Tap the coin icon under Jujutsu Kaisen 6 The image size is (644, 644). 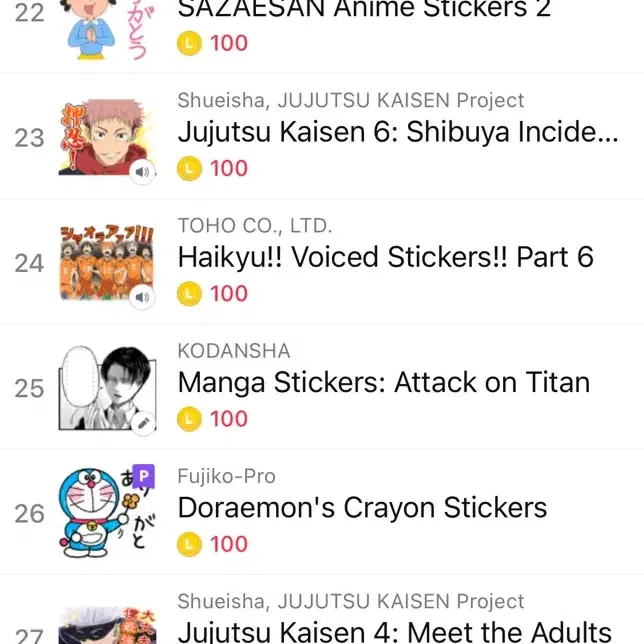click(189, 168)
